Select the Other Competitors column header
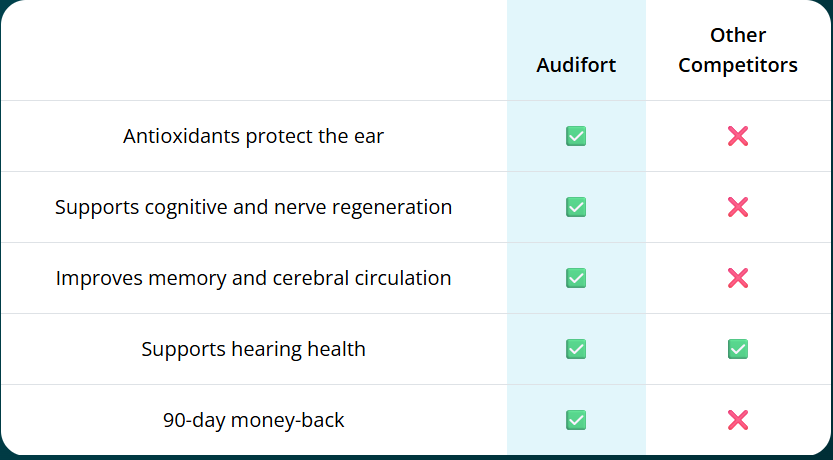The height and width of the screenshot is (460, 833). 738,50
